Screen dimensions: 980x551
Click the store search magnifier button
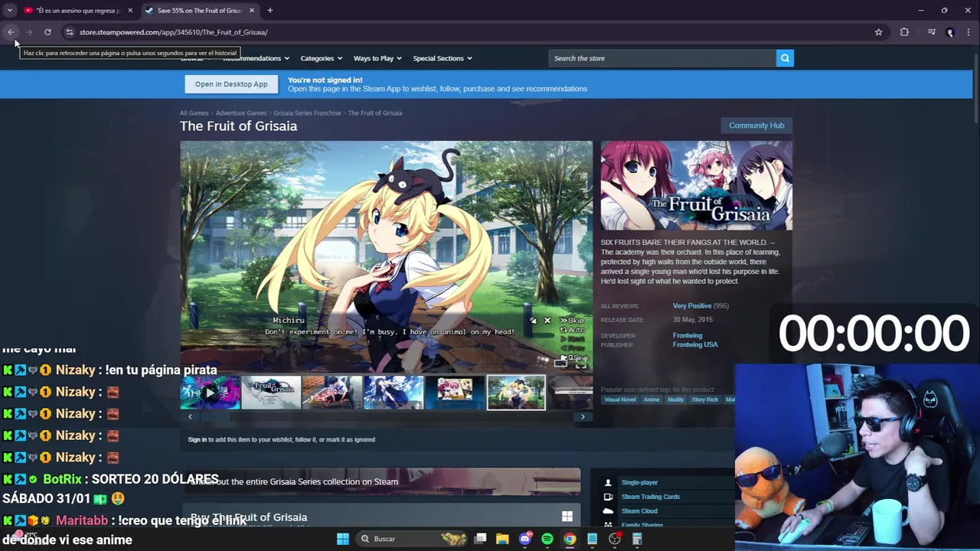[x=785, y=58]
